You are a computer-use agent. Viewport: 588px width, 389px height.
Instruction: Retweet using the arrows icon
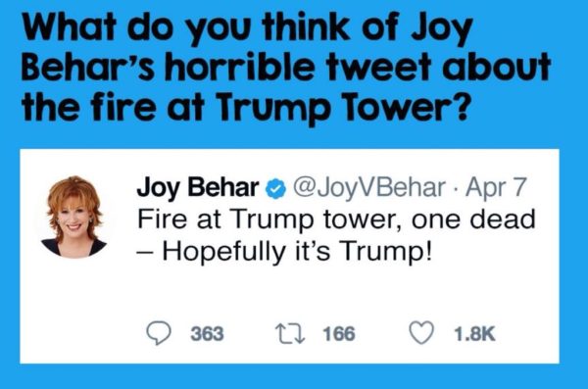click(x=290, y=333)
